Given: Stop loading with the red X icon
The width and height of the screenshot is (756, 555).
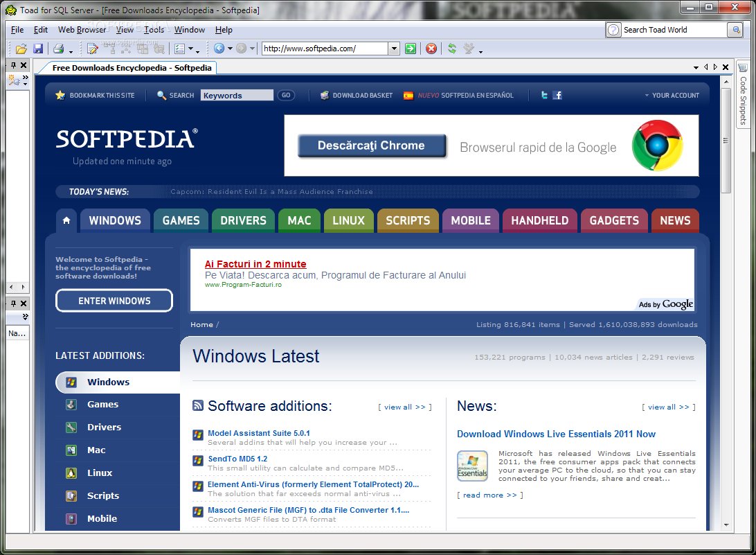Looking at the screenshot, I should click(x=431, y=49).
